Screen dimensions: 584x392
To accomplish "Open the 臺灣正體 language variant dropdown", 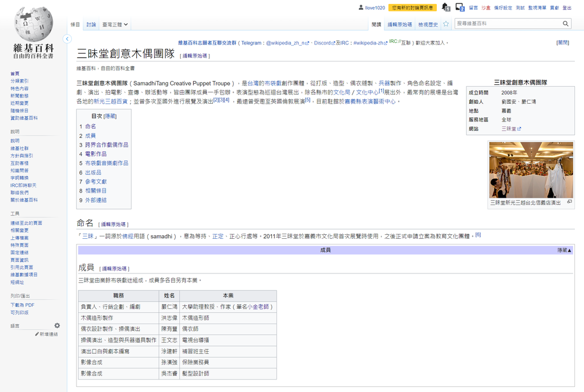I will (115, 24).
